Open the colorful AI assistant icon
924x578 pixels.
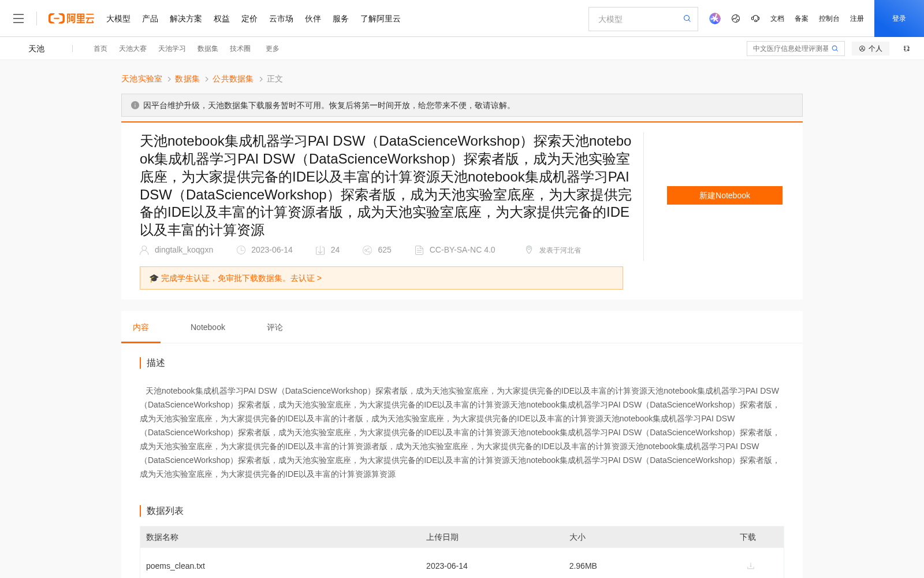[x=715, y=18]
